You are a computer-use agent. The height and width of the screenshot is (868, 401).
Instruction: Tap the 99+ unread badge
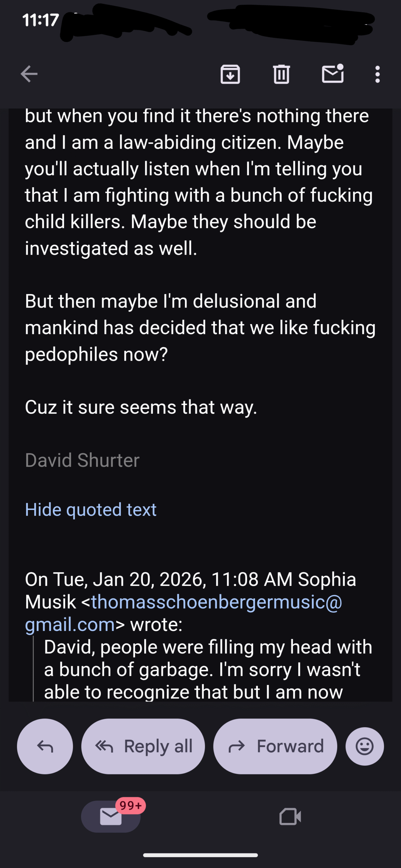click(x=131, y=805)
